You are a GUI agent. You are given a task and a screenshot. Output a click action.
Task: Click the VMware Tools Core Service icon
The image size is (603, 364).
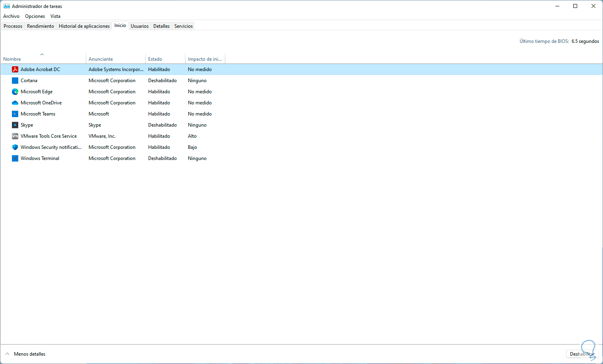[x=15, y=136]
